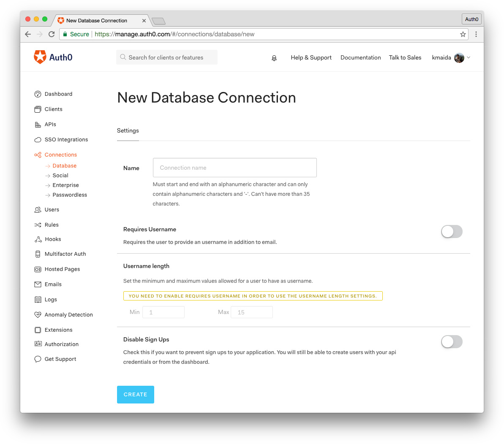Open the Clients sidebar label
The width and height of the screenshot is (504, 444).
pyautogui.click(x=53, y=109)
